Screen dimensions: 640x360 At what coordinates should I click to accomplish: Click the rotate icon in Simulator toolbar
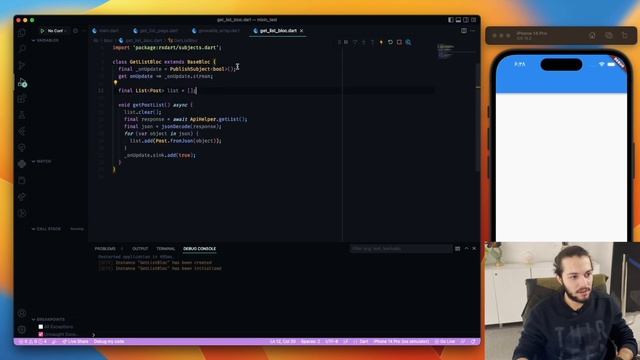tap(624, 36)
